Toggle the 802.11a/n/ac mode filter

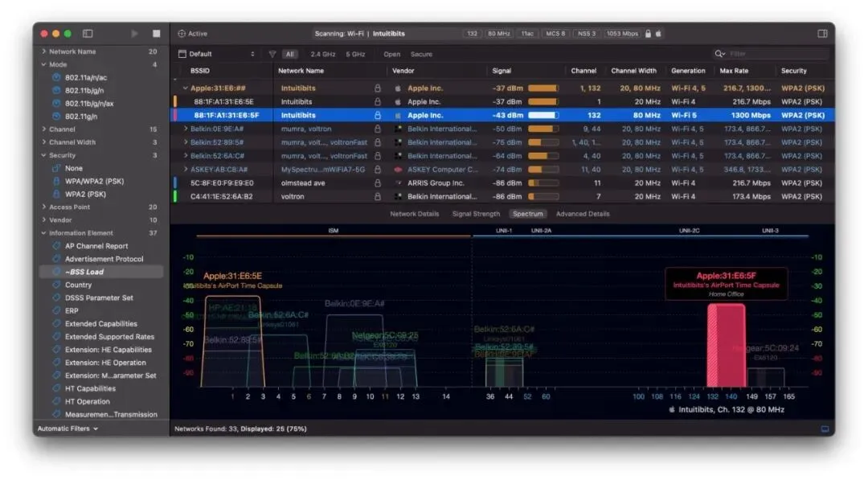(x=85, y=77)
